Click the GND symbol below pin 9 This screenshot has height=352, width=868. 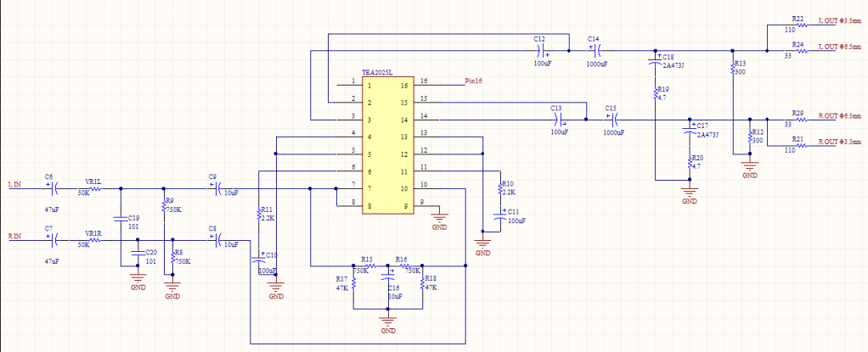439,218
